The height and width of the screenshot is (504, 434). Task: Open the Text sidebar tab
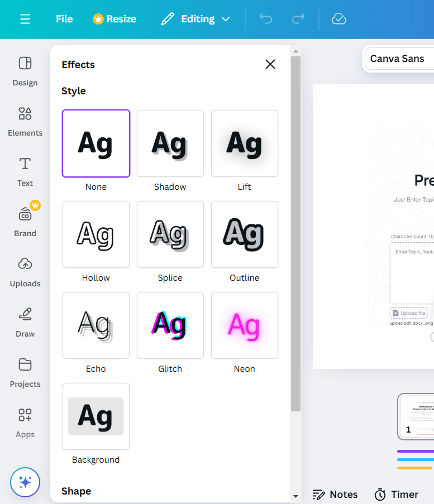(x=25, y=172)
